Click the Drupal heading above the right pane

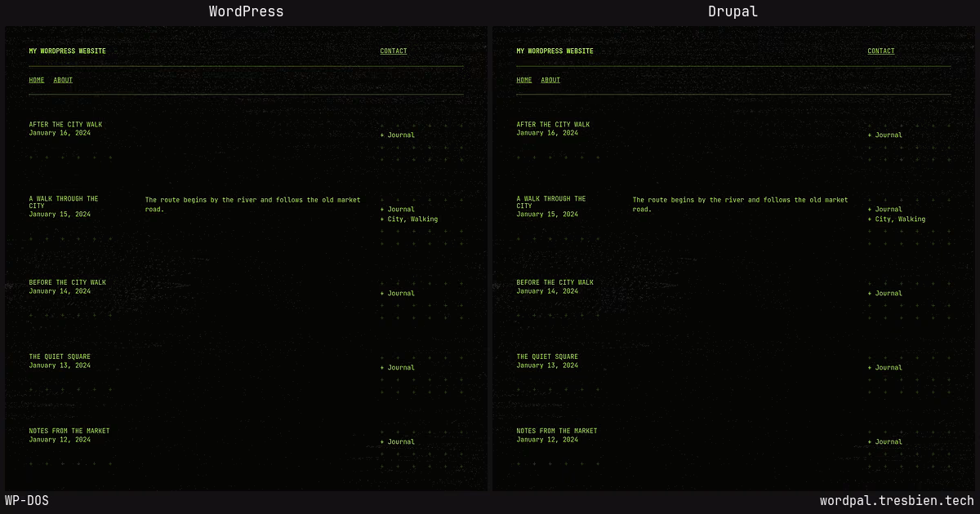(x=733, y=11)
